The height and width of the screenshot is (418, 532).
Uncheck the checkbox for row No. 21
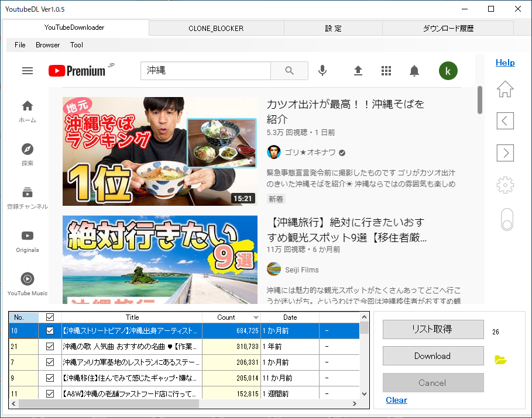(x=50, y=346)
